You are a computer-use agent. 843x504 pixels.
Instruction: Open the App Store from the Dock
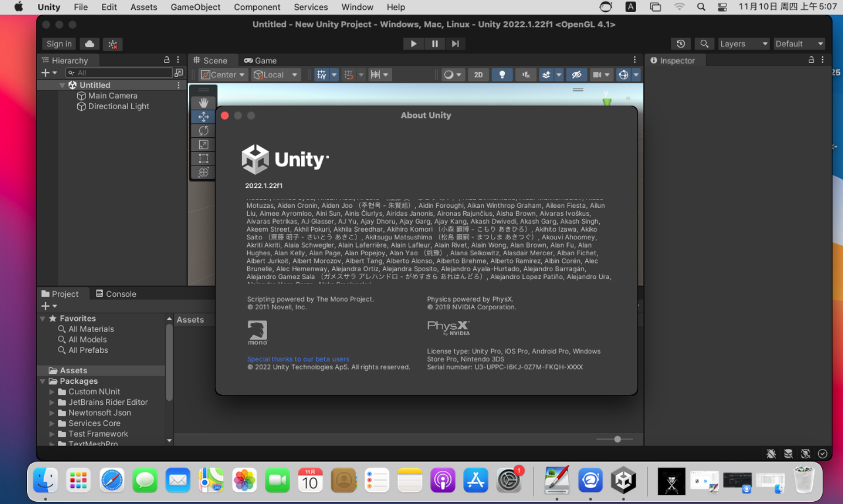click(476, 480)
